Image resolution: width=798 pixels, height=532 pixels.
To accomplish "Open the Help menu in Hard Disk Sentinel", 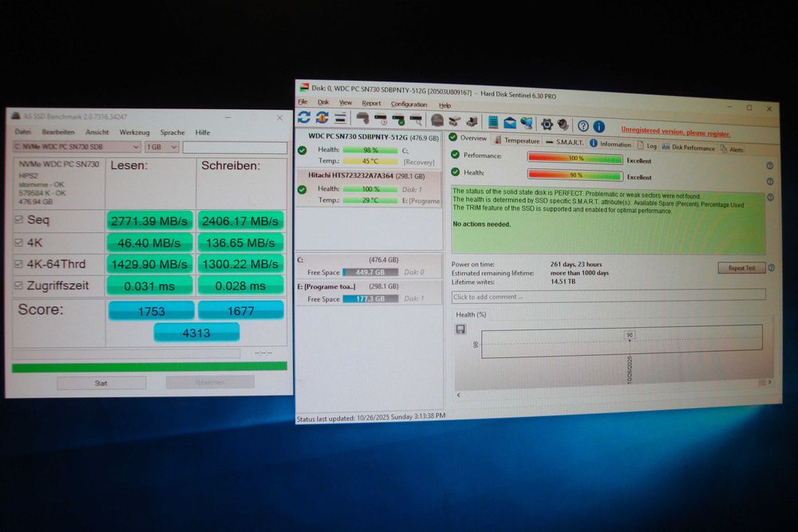I will point(444,105).
